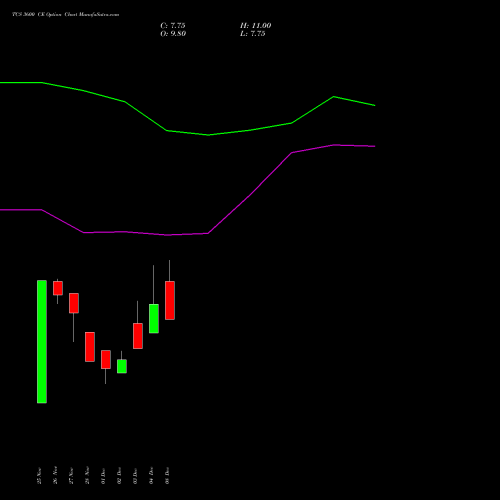Select the green candle for 04 Dec
The width and height of the screenshot is (500, 500).
154,318
